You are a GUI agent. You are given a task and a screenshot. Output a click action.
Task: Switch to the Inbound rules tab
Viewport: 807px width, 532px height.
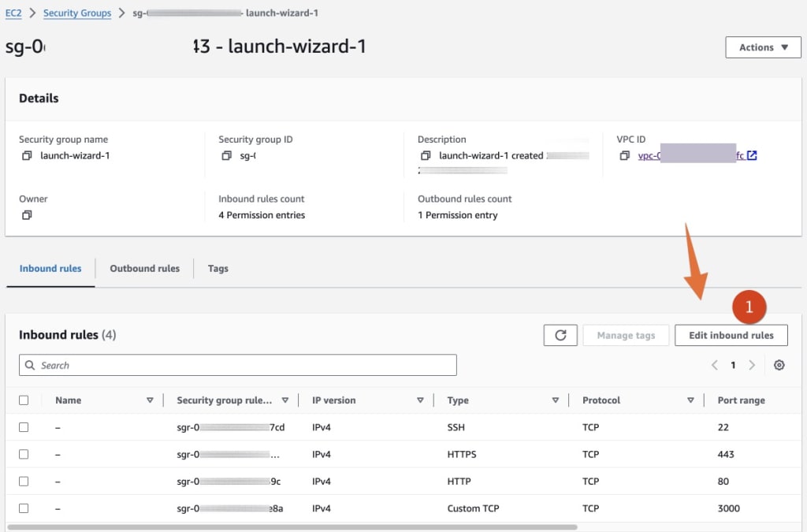click(x=50, y=269)
